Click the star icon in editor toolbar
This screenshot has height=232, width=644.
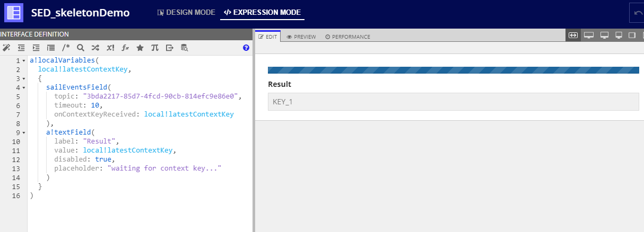[140, 48]
